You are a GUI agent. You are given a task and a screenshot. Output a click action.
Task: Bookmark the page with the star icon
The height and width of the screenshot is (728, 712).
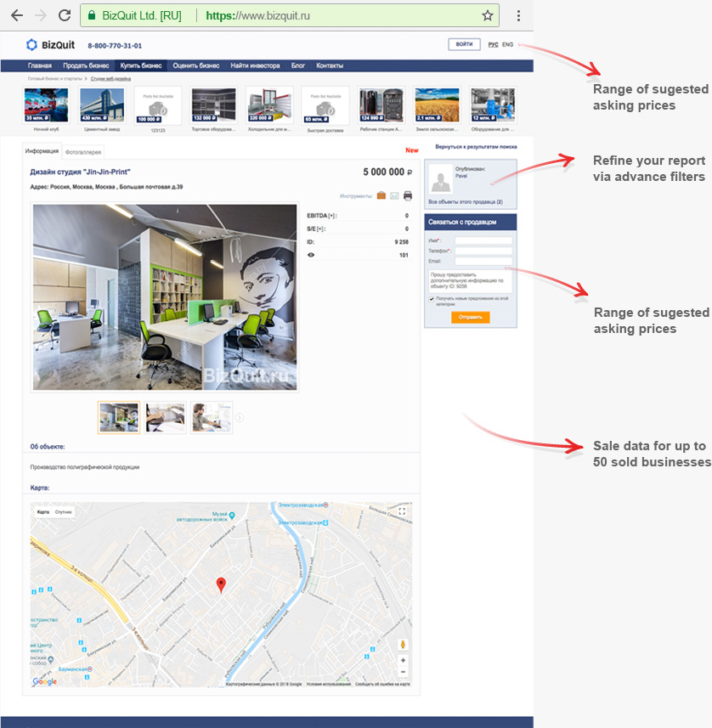(487, 15)
